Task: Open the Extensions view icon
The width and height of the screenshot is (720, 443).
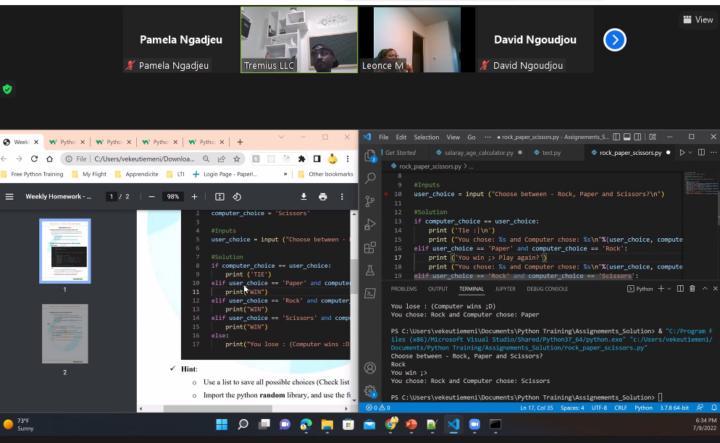Action: (x=370, y=247)
